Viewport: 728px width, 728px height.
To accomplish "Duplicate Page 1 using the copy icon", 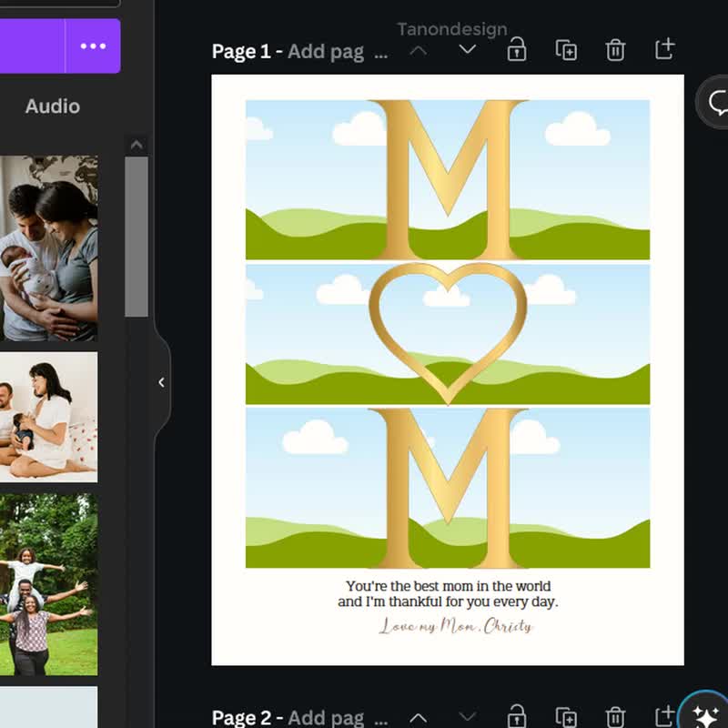I will coord(566,50).
